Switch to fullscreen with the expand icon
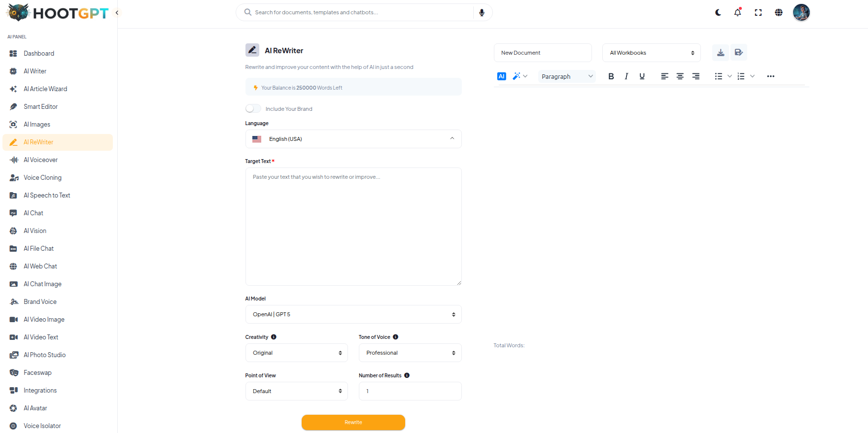This screenshot has height=433, width=868. 758,12
